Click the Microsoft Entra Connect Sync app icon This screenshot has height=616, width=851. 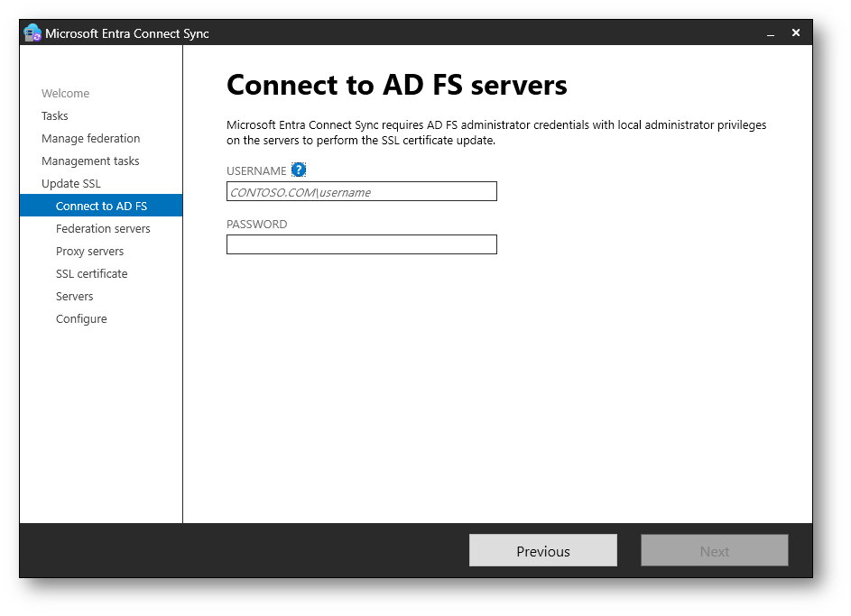click(x=32, y=33)
